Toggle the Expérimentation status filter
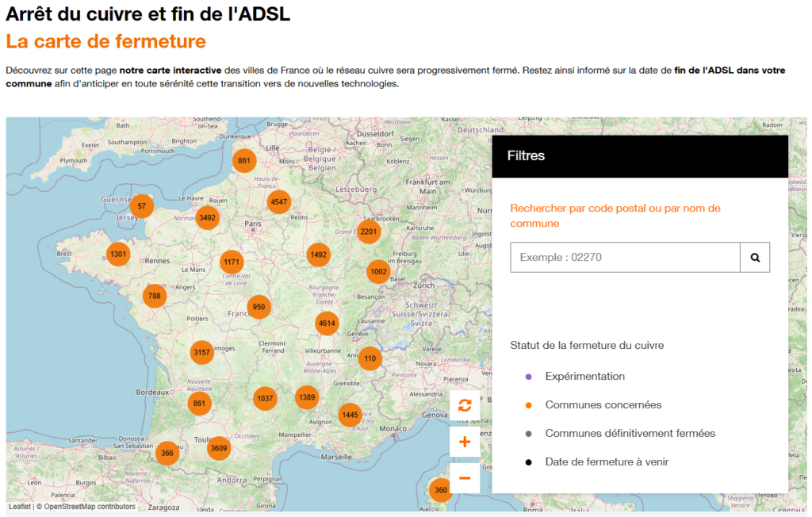Viewport: 812px width, 517px height. click(584, 376)
